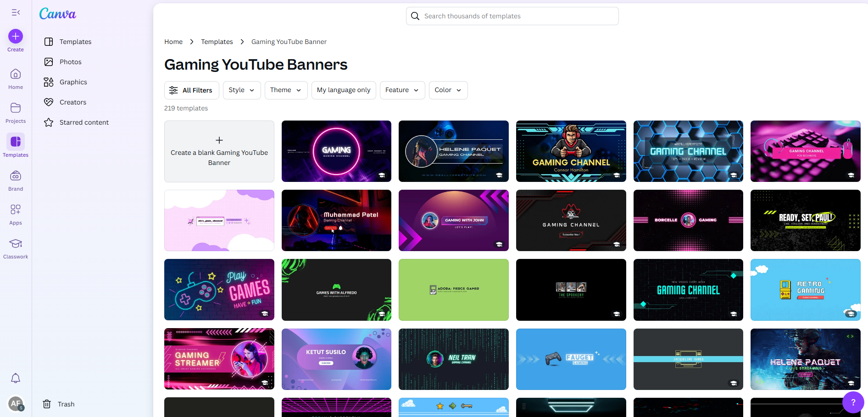
Task: Click the search thousands of templates field
Action: [x=512, y=16]
